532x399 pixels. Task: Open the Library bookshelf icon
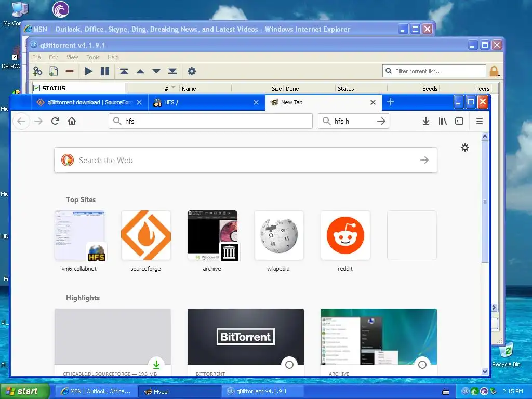coord(443,121)
